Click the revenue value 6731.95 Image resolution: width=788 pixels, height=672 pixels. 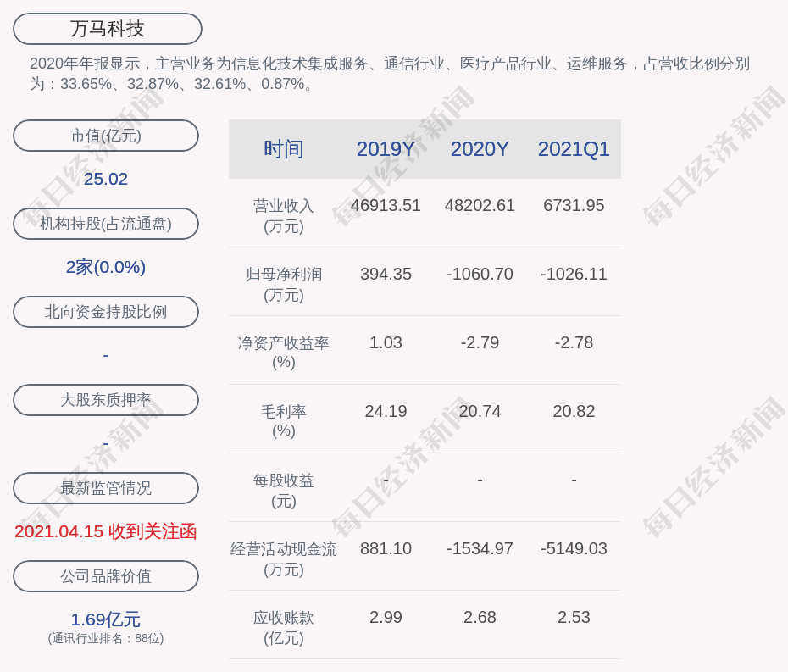(x=574, y=206)
